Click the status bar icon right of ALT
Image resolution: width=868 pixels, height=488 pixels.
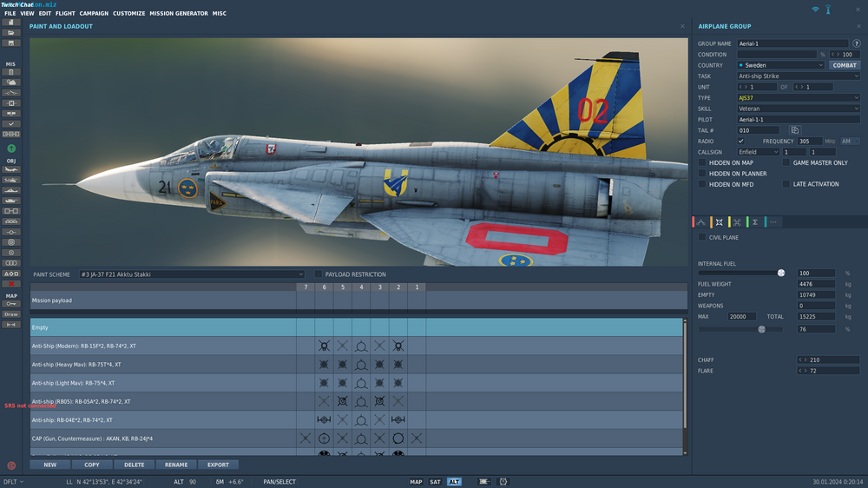483,482
